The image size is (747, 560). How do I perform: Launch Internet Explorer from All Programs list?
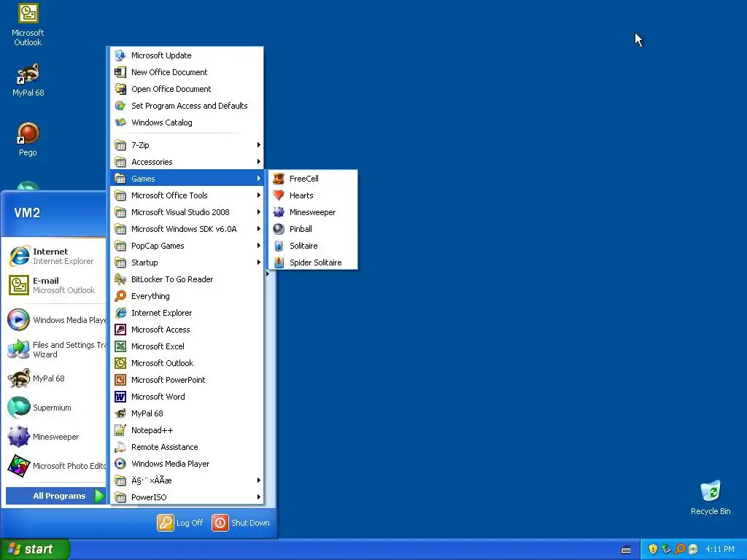point(187,313)
